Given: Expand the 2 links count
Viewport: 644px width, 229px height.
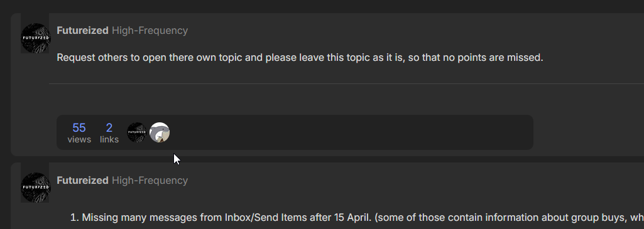Looking at the screenshot, I should click(109, 127).
